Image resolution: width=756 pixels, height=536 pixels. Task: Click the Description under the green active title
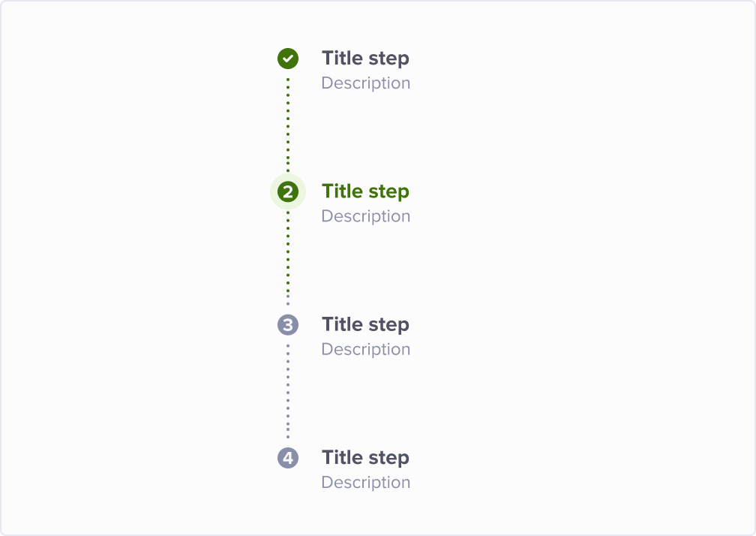coord(365,216)
